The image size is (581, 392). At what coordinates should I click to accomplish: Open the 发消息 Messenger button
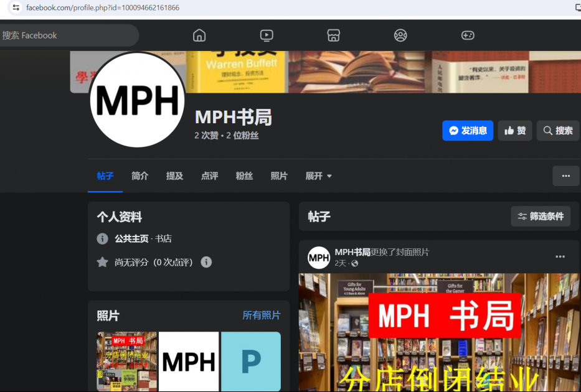(468, 130)
